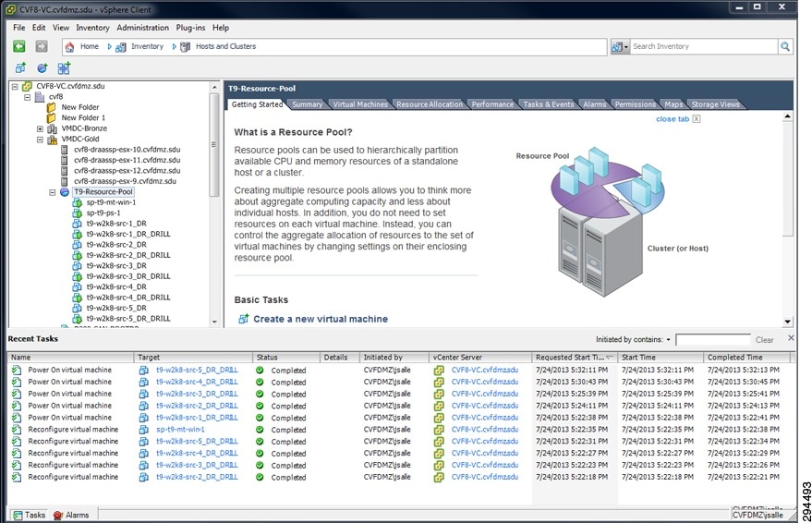Collapse the cvf8 datacenter node
This screenshot has height=523, width=812.
[28, 97]
